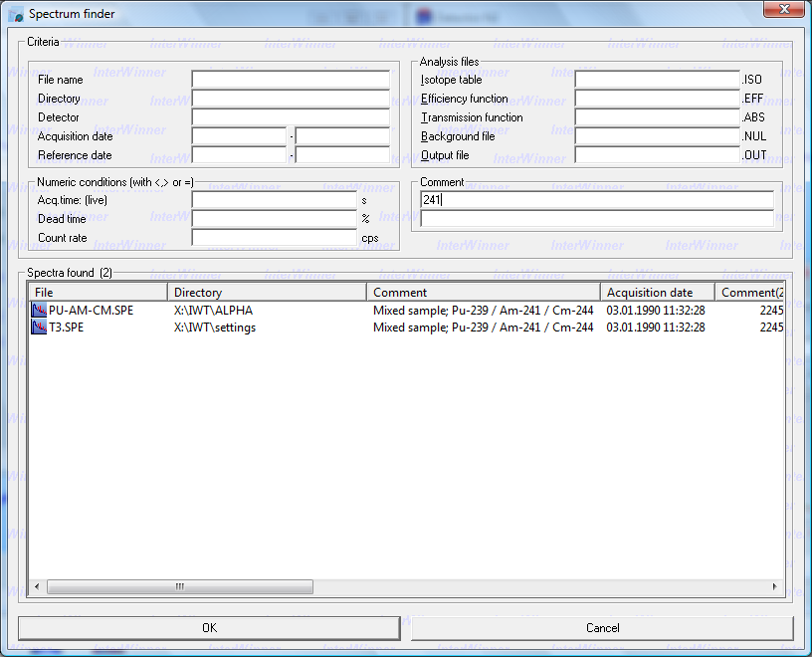Click the Comment column header
812x657 pixels.
click(484, 292)
